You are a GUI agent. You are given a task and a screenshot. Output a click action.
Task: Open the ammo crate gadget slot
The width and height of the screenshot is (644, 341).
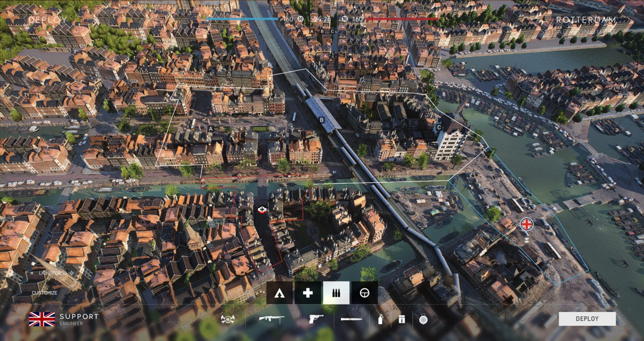point(401,319)
